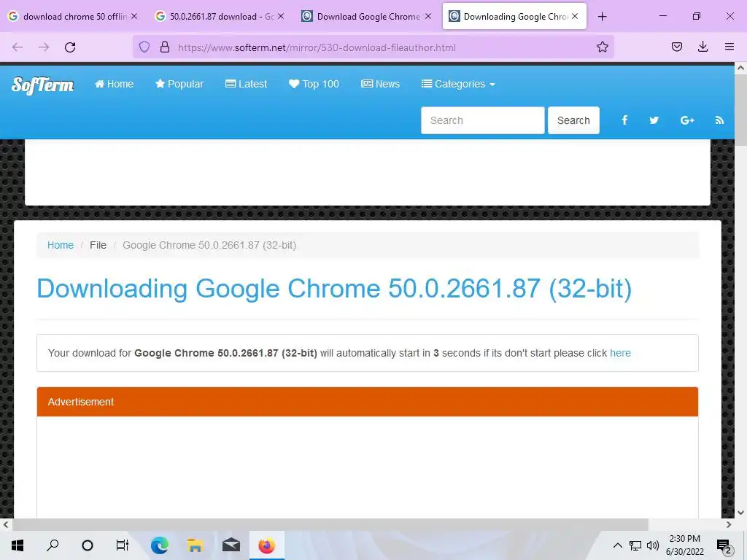The image size is (747, 560).
Task: Select the 'Downloading Google Chrome' tab
Action: click(514, 16)
